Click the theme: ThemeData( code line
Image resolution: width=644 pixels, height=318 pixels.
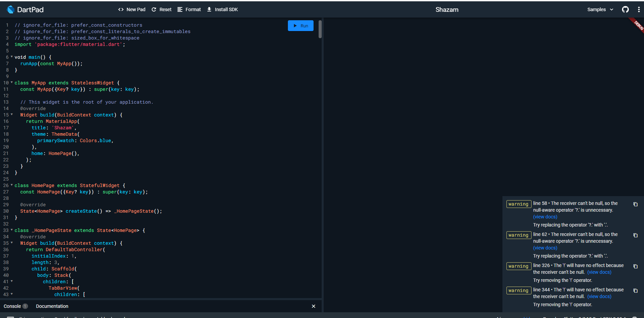[55, 134]
